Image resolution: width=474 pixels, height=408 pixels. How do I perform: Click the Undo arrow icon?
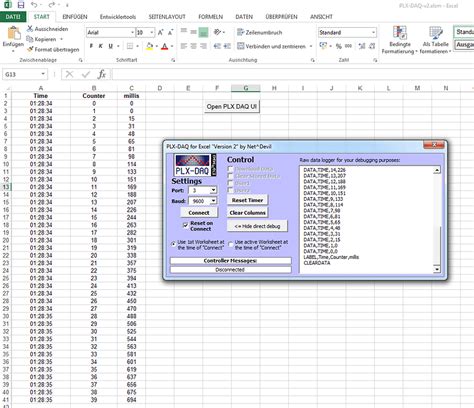tap(34, 5)
